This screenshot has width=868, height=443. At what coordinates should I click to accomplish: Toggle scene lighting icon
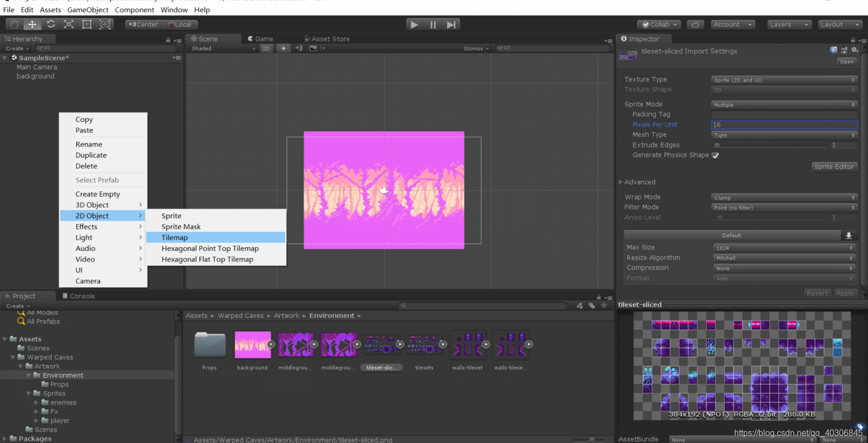(x=284, y=48)
